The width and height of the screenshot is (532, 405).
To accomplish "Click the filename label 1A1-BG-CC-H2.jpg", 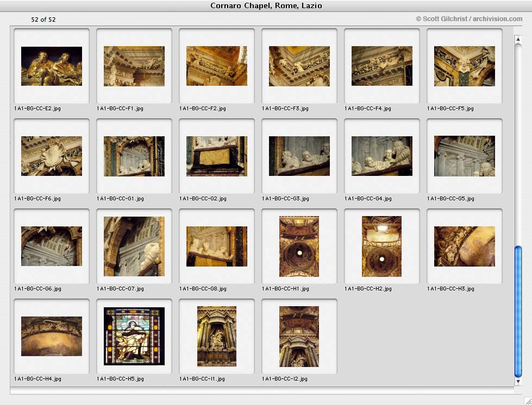I will coord(368,289).
